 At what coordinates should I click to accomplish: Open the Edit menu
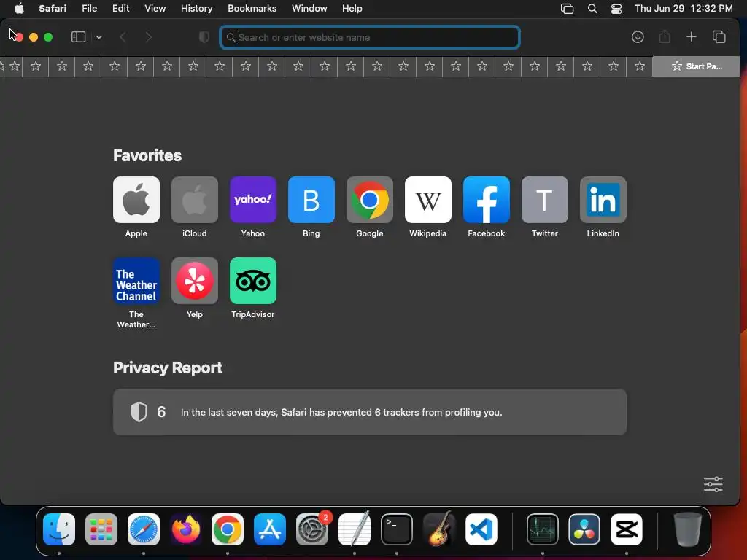120,8
